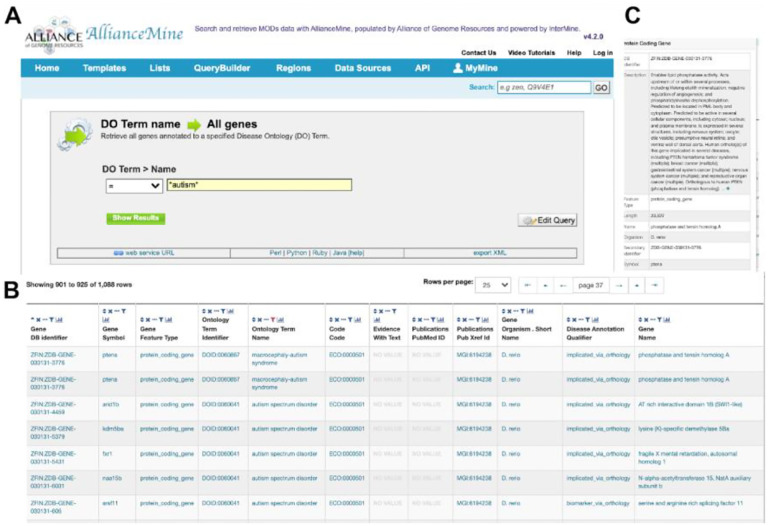768x526 pixels.
Task: Open the Templates tab
Action: click(x=104, y=68)
